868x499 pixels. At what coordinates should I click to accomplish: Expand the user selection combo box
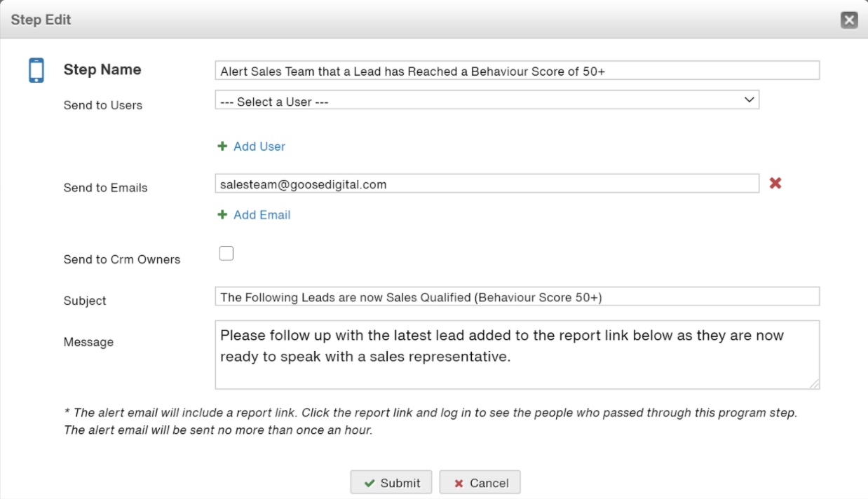(487, 100)
